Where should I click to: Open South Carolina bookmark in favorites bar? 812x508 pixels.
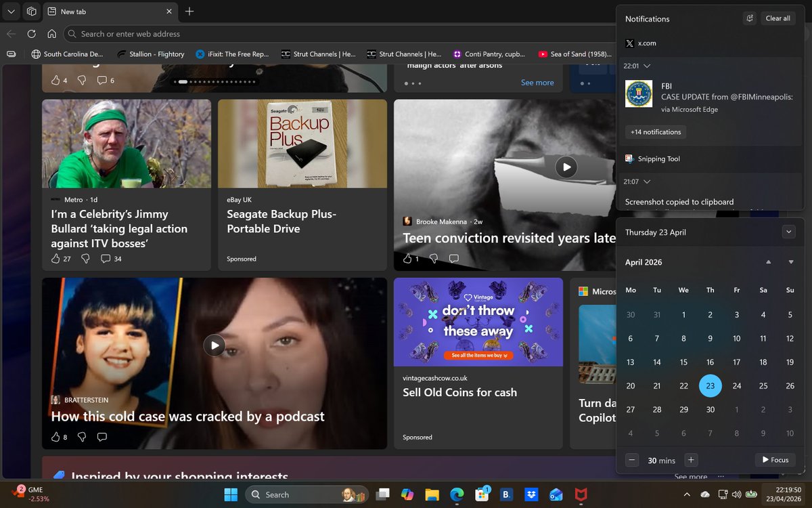tap(67, 54)
